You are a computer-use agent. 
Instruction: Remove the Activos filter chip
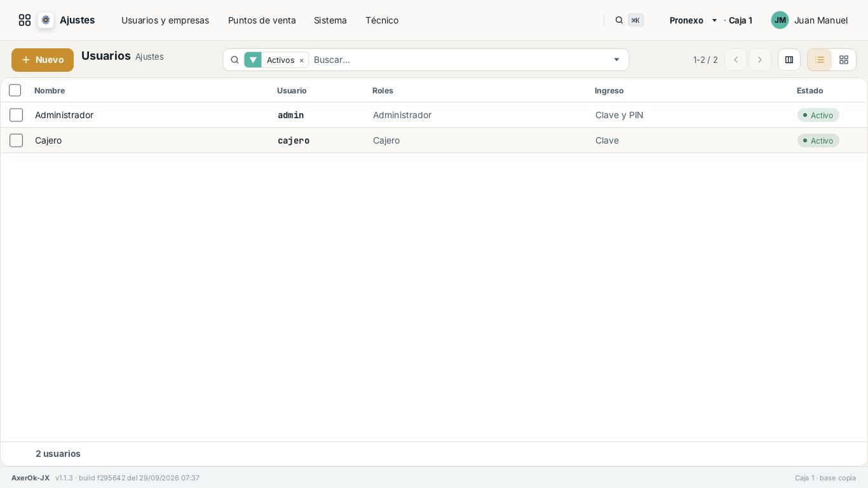[301, 60]
